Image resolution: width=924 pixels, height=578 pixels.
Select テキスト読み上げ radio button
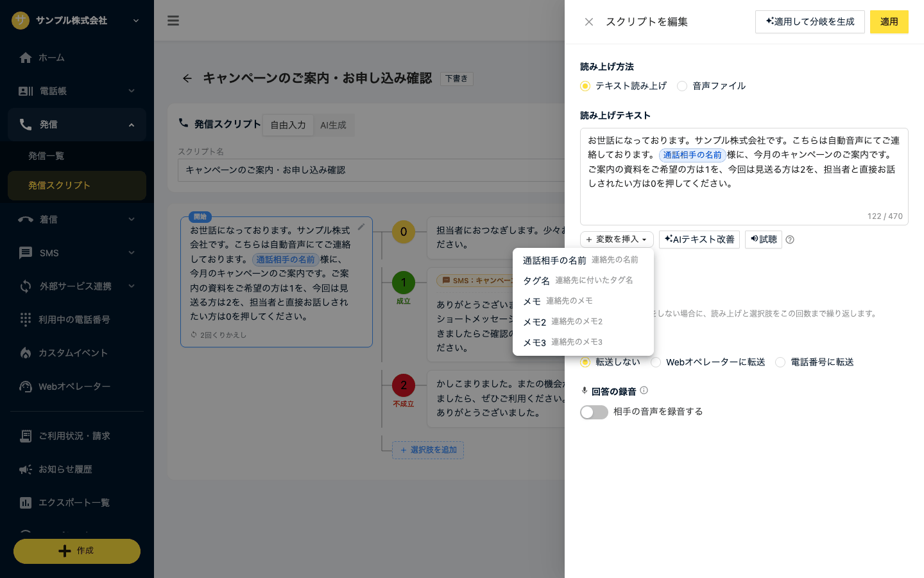585,86
